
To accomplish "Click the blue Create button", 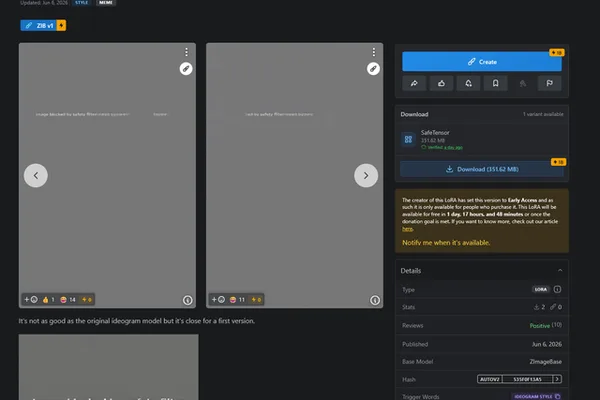I will click(x=482, y=62).
